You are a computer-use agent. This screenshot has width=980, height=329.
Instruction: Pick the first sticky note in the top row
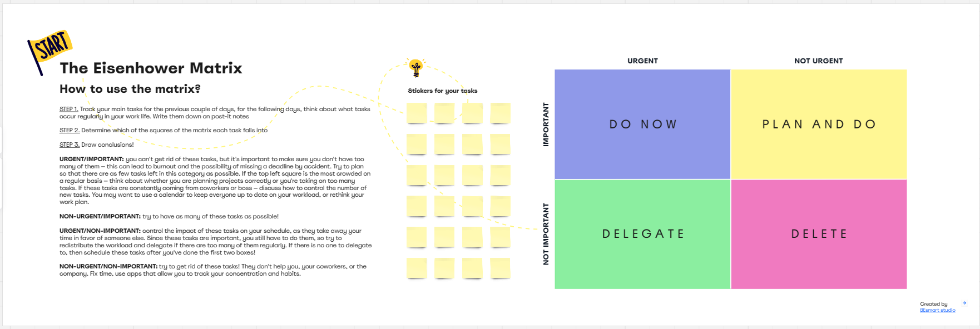click(x=417, y=113)
